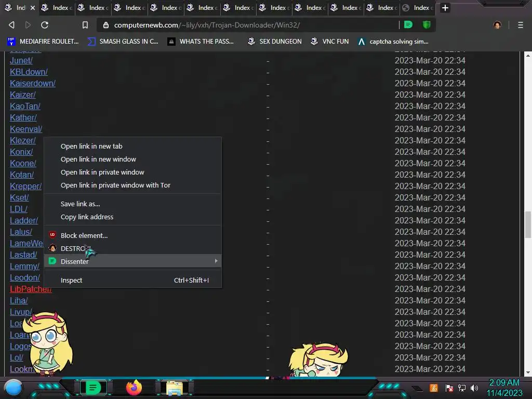Open the Keenval/ directory link
Screen dimensions: 532x399
[x=26, y=129]
